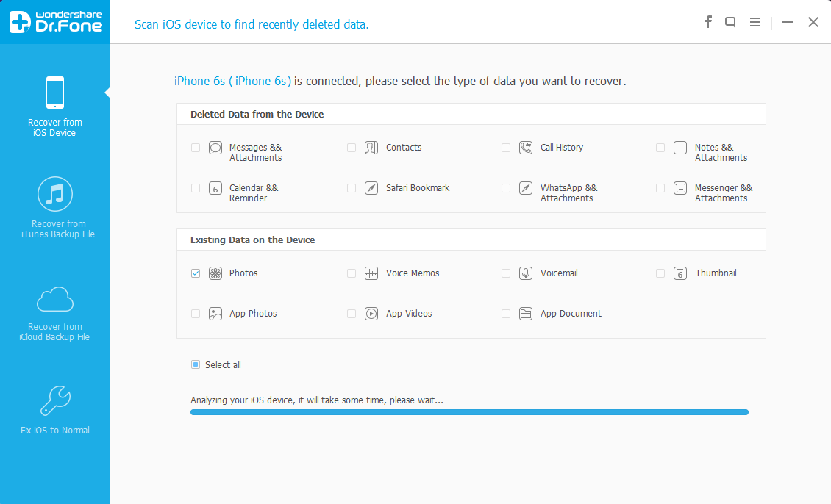Uncheck the Photos checkbox
Image resolution: width=831 pixels, height=504 pixels.
[196, 273]
